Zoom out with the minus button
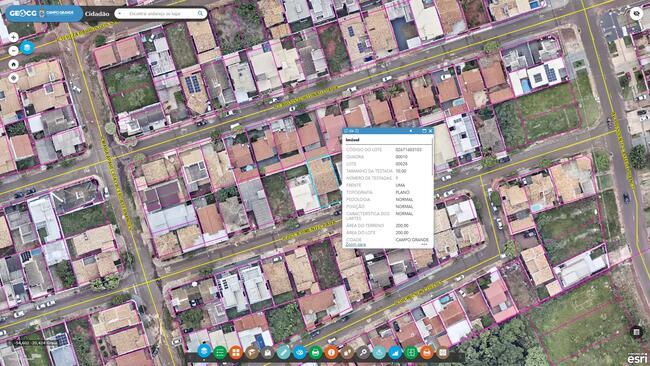This screenshot has height=366, width=650. 13,51
